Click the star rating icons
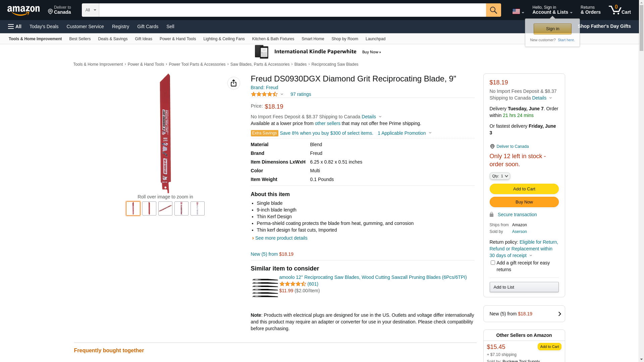 point(264,95)
